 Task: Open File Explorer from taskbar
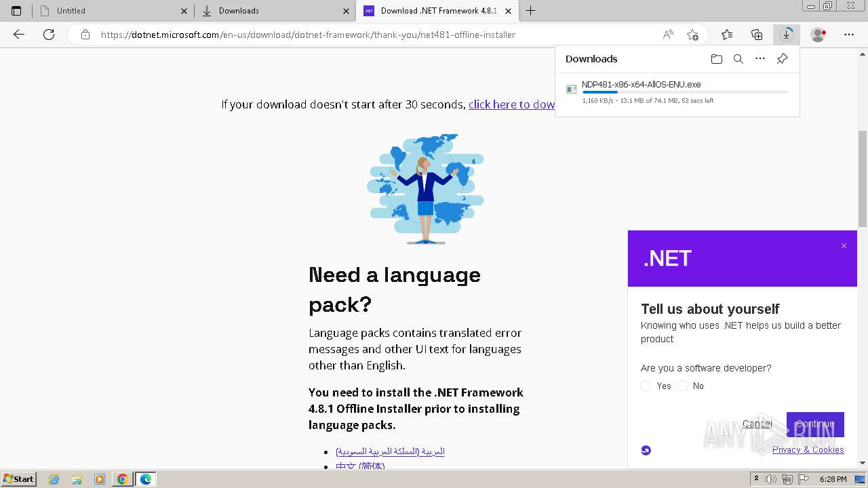tap(77, 479)
